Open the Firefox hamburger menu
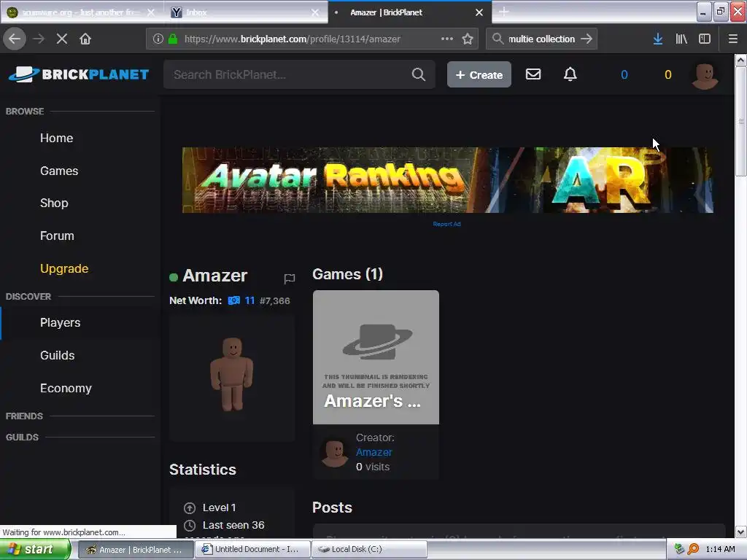747x560 pixels. pos(733,39)
